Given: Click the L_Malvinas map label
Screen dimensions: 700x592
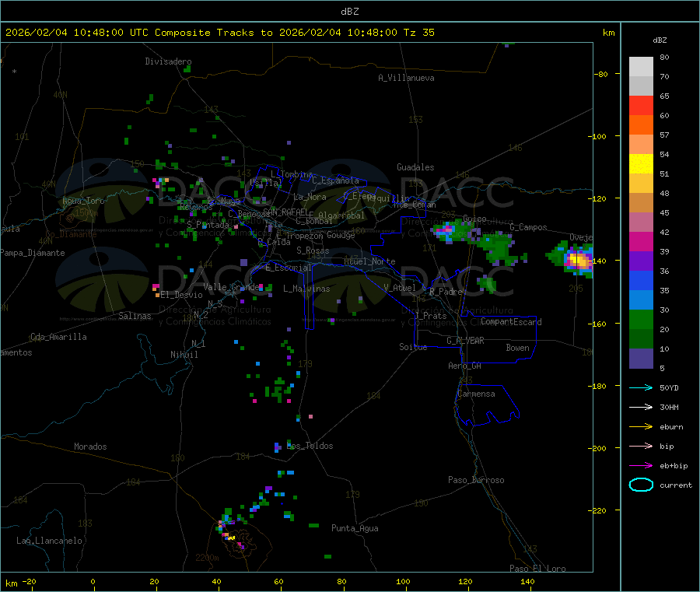Looking at the screenshot, I should (306, 289).
